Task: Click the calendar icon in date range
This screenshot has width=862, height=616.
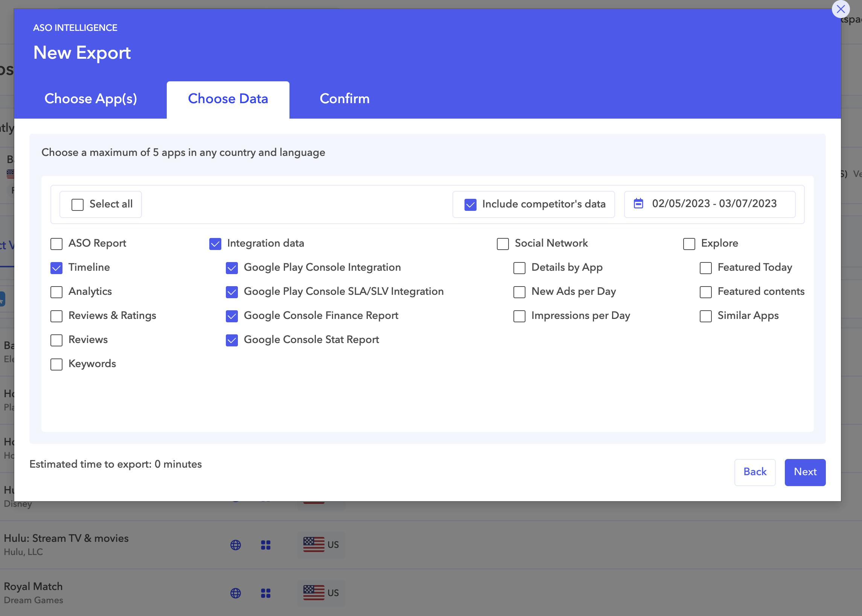Action: pyautogui.click(x=638, y=204)
